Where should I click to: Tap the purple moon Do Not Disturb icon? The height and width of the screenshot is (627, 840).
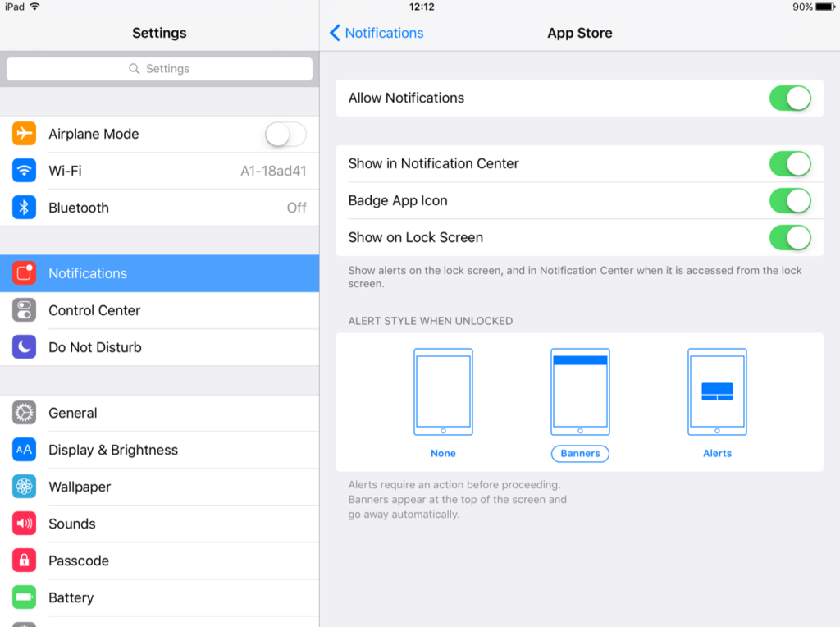click(24, 347)
